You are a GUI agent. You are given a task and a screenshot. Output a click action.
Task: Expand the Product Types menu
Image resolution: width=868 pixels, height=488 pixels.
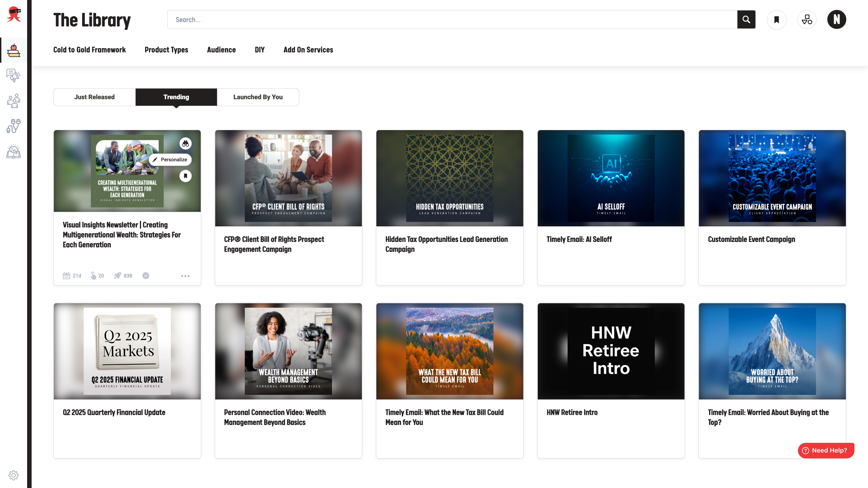166,50
